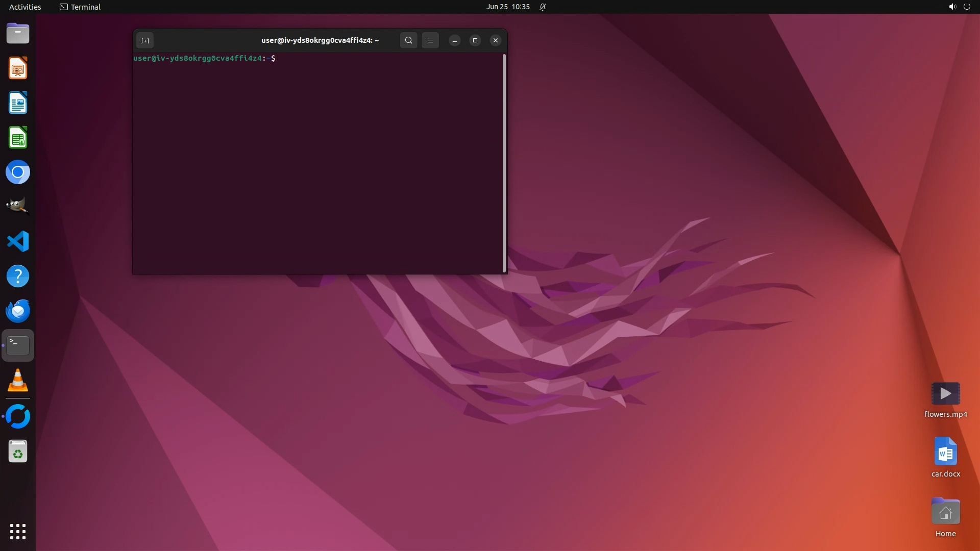The width and height of the screenshot is (980, 551).
Task: Open the Trash from the dock
Action: [x=18, y=452]
